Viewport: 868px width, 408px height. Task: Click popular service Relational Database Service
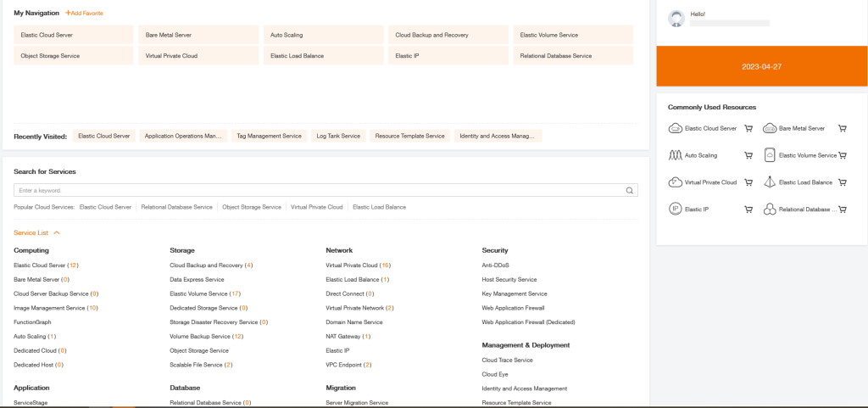point(176,207)
